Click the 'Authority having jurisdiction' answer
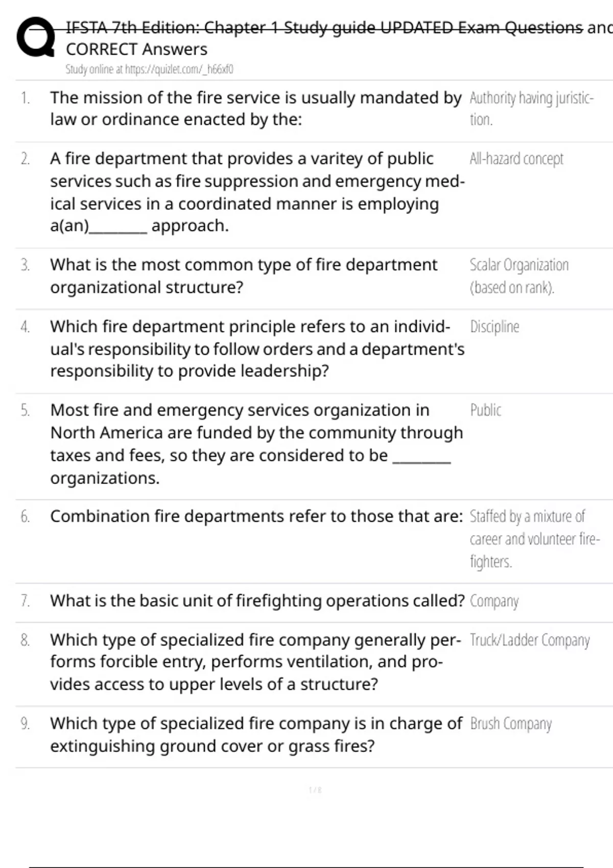This screenshot has height=868, width=613. [x=531, y=108]
